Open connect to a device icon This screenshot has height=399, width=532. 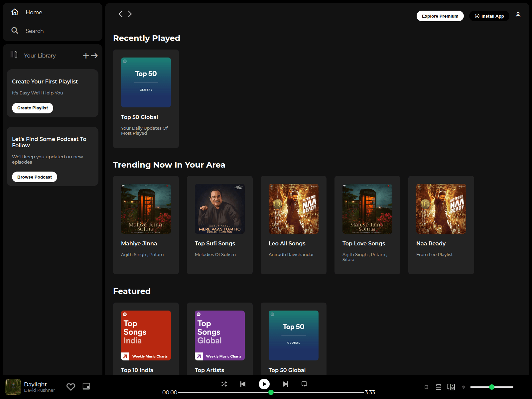point(451,387)
